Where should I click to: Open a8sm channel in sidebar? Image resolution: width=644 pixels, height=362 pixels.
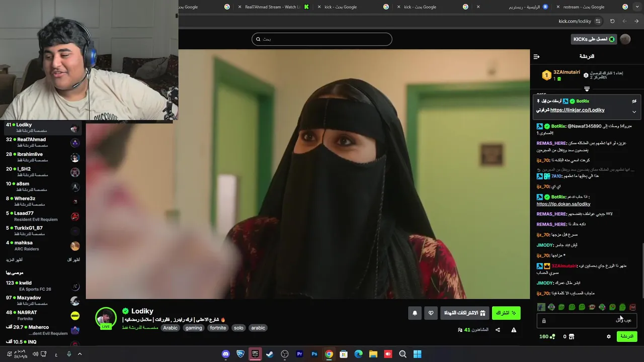(43, 187)
